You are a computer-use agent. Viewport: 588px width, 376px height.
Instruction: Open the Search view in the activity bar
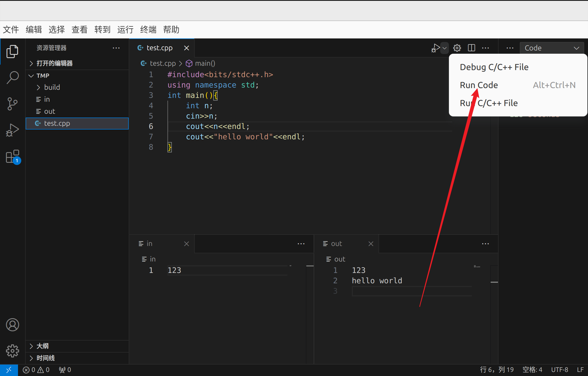click(12, 77)
